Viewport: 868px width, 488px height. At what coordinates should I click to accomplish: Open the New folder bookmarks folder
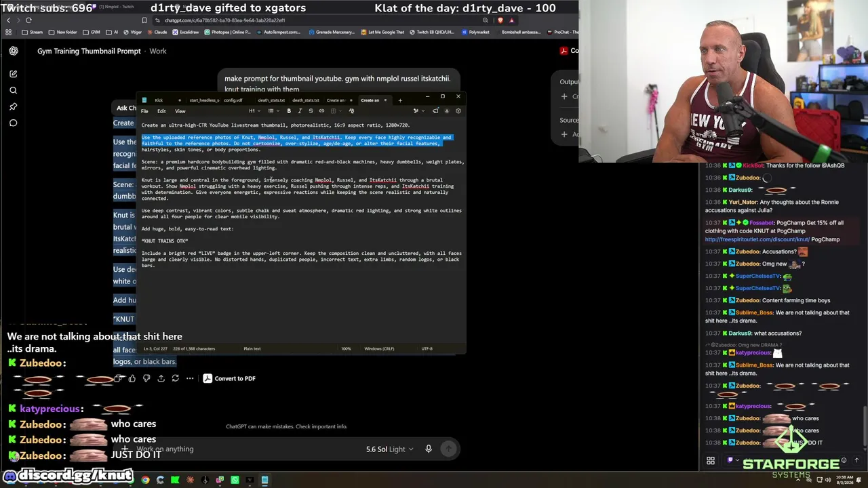pyautogui.click(x=63, y=32)
